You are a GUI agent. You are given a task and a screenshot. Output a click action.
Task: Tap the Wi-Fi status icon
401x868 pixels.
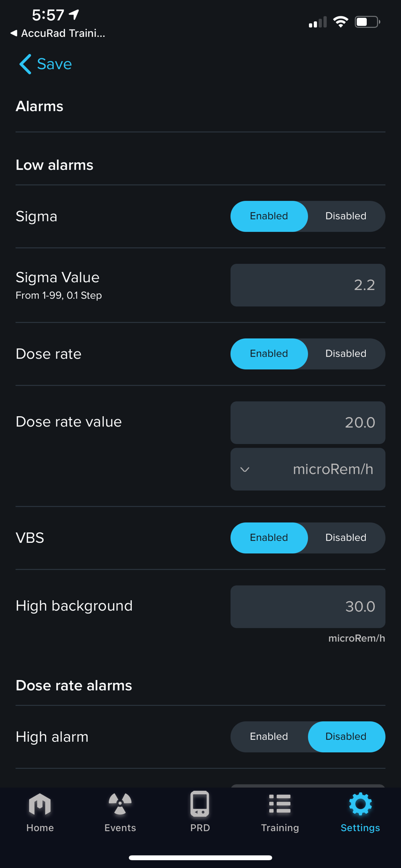341,22
